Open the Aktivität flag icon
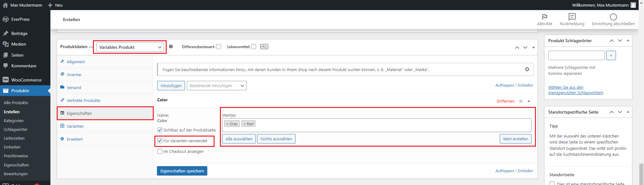This screenshot has width=644, height=185. pos(544,17)
